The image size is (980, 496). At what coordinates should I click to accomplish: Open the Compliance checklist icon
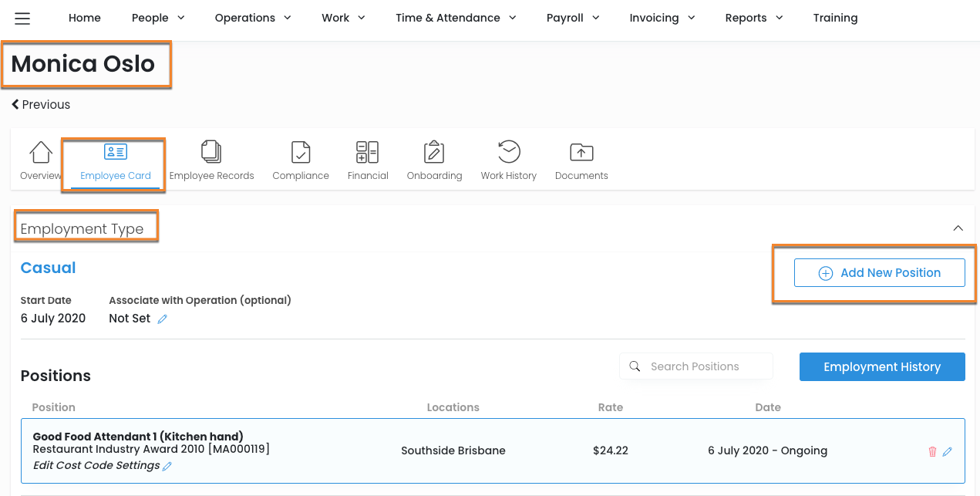coord(301,153)
